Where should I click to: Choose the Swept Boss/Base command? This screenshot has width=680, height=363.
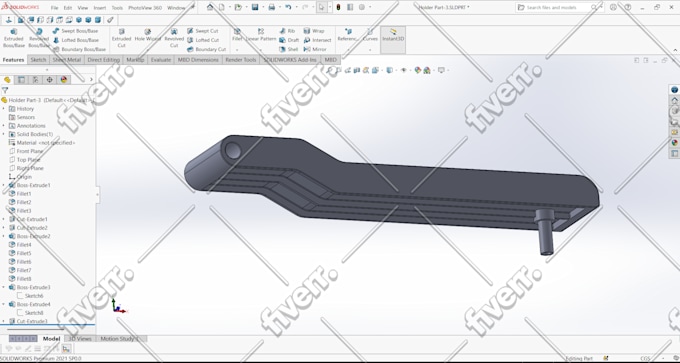pos(75,31)
